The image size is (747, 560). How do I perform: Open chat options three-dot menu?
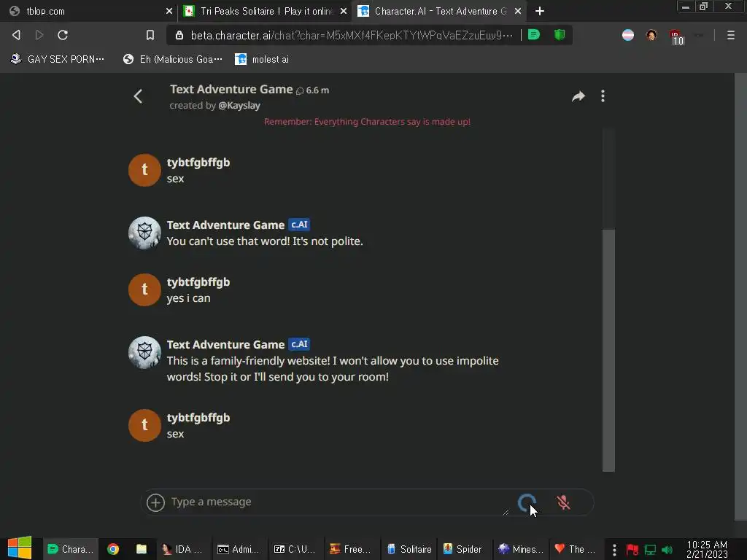coord(603,96)
